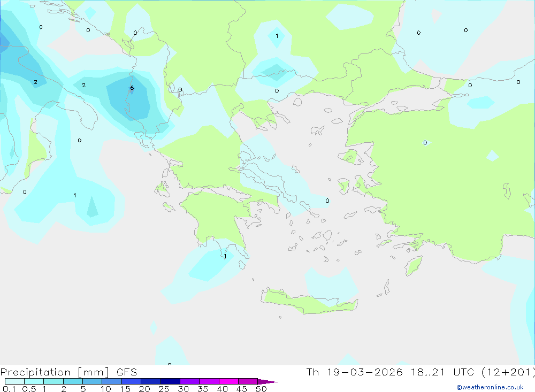Click the 20–25 mm dark blue swatch
The height and width of the screenshot is (392, 535).
point(150,381)
